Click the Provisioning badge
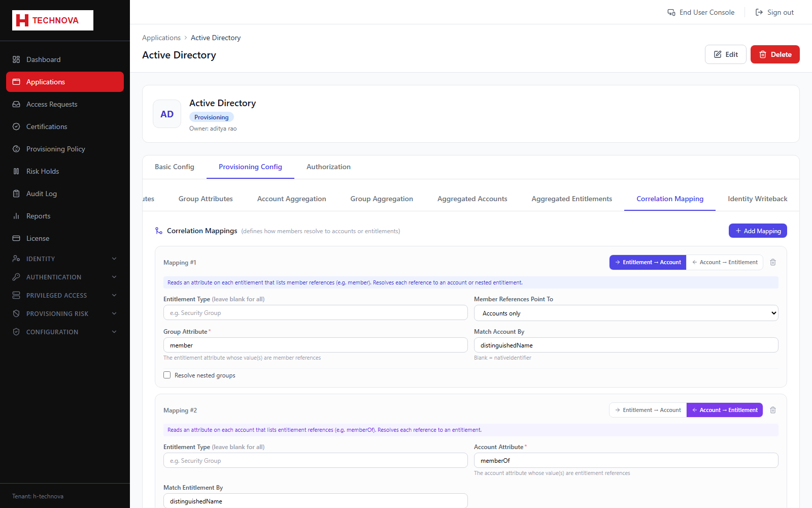This screenshot has width=812, height=508. coord(212,117)
